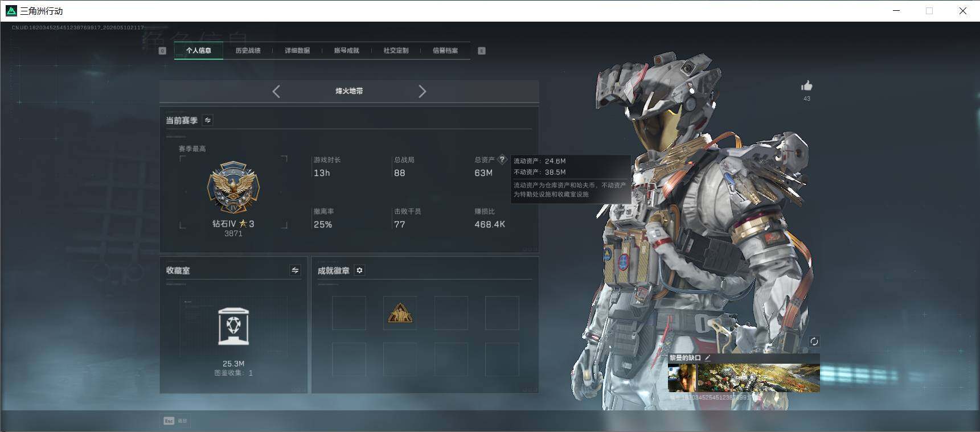This screenshot has height=432, width=980.
Task: Open the 个人信息 tab
Action: 199,51
